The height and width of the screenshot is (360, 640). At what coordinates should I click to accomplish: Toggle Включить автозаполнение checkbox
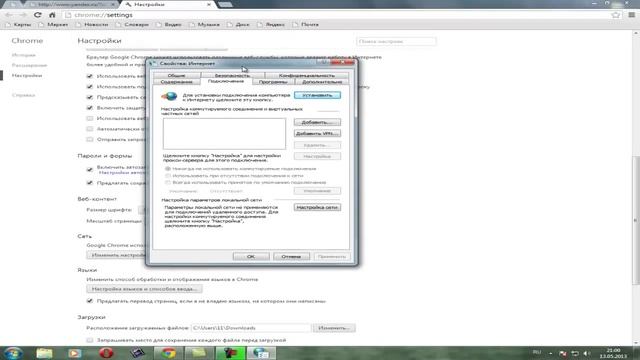click(90, 169)
